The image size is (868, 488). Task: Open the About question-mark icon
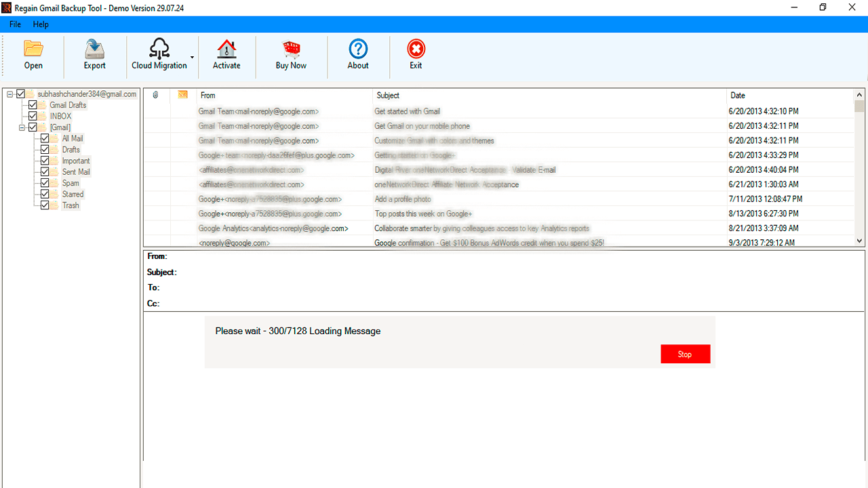(x=358, y=49)
